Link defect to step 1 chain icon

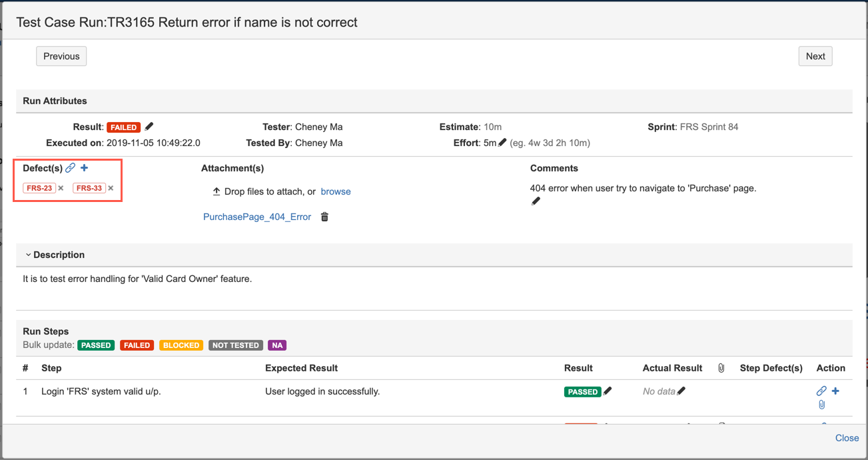pyautogui.click(x=821, y=391)
